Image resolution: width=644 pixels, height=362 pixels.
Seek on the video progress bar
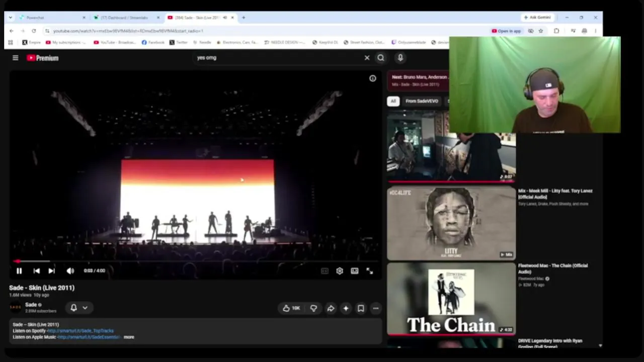pyautogui.click(x=196, y=261)
